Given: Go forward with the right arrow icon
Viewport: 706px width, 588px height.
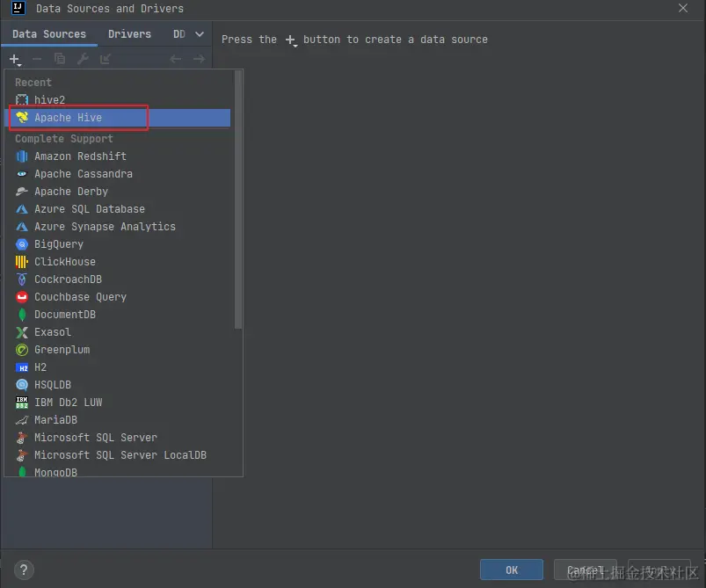Looking at the screenshot, I should [199, 59].
